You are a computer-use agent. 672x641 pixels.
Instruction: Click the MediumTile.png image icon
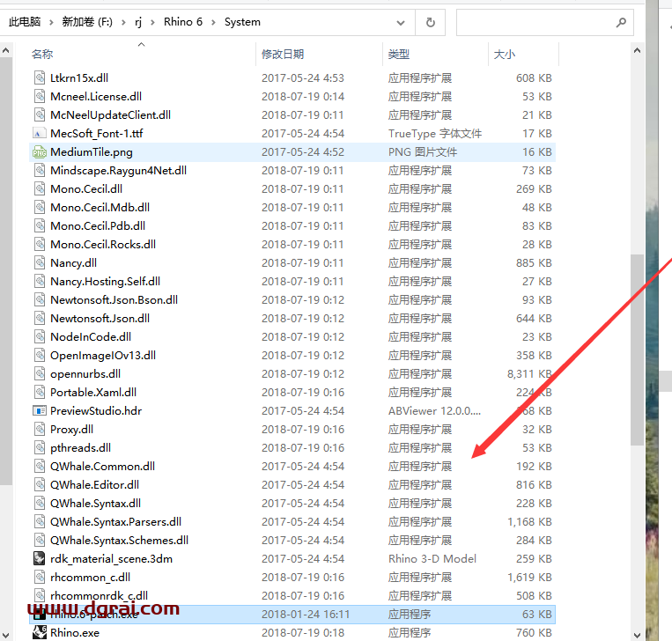pyautogui.click(x=40, y=152)
